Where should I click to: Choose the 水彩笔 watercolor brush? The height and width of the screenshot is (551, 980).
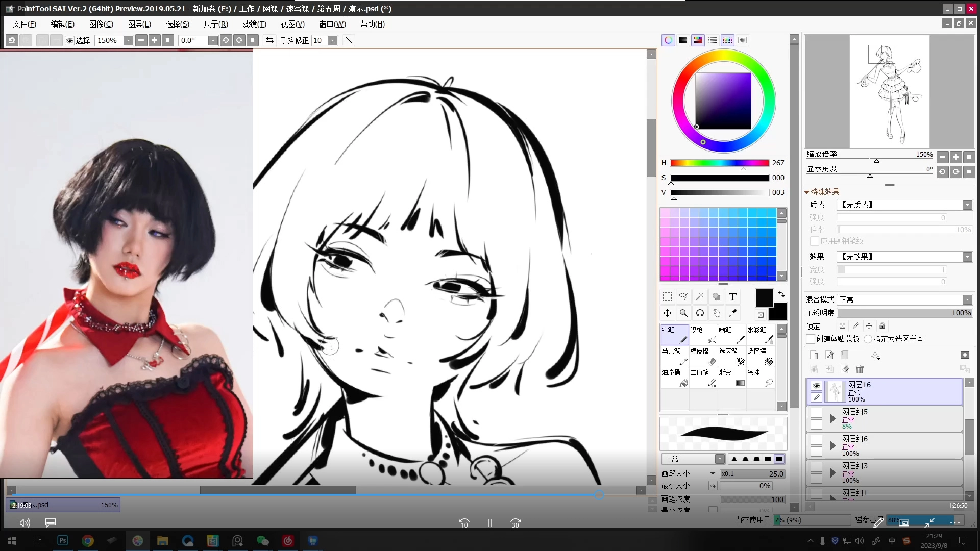tap(760, 335)
